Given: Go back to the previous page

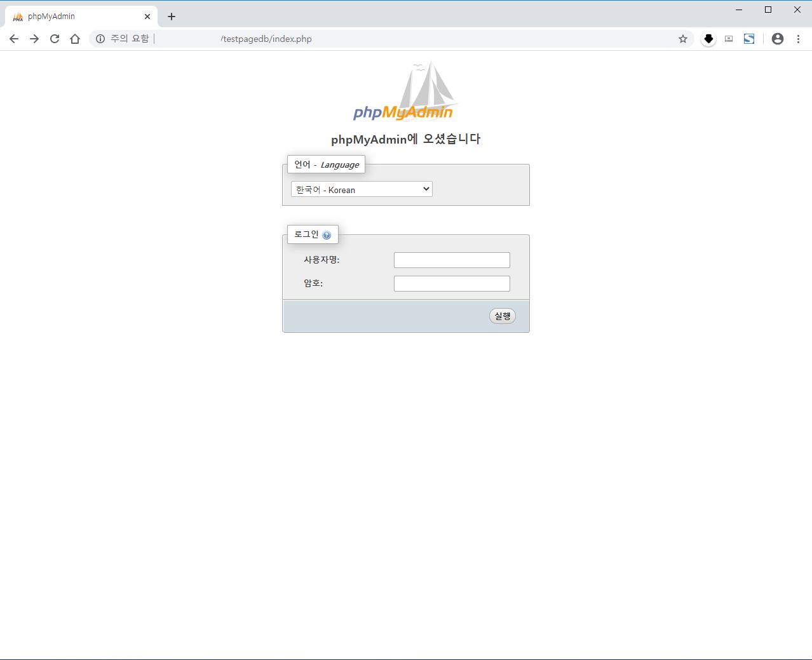Looking at the screenshot, I should pos(14,39).
